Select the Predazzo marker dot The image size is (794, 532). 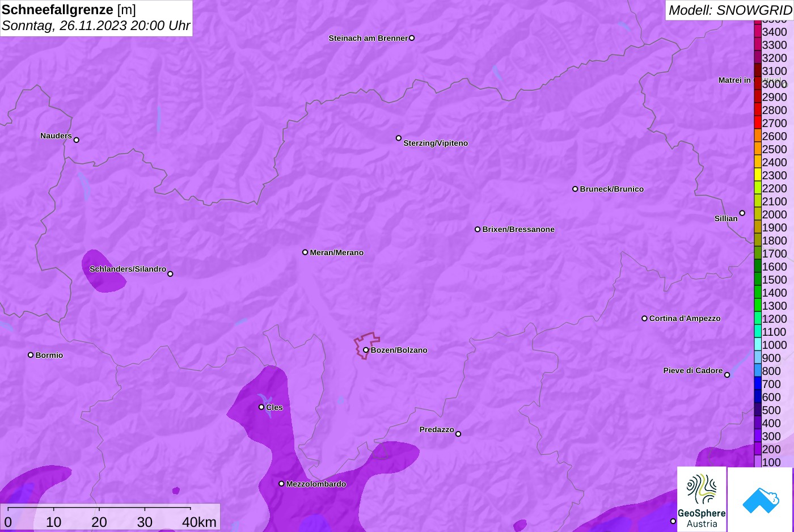458,434
